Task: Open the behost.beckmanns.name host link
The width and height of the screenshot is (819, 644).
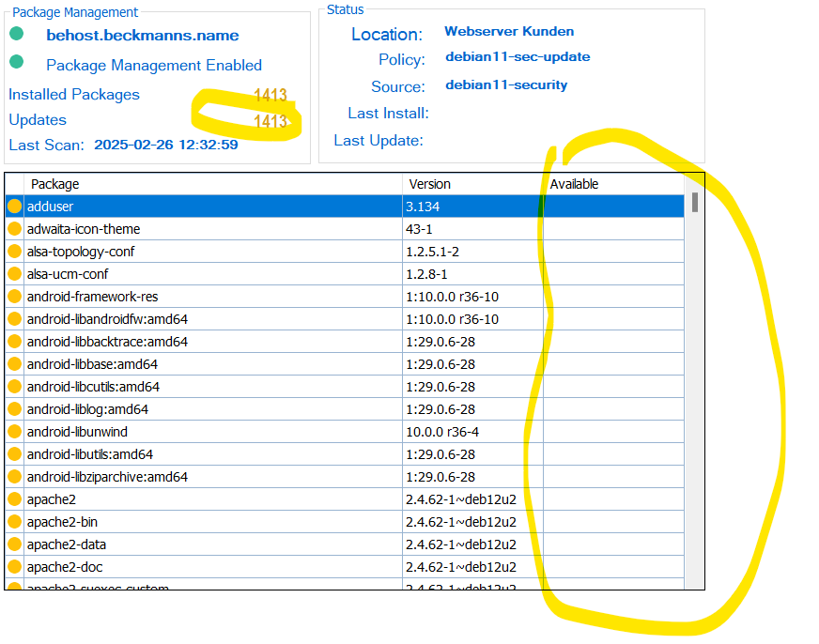Action: (142, 36)
